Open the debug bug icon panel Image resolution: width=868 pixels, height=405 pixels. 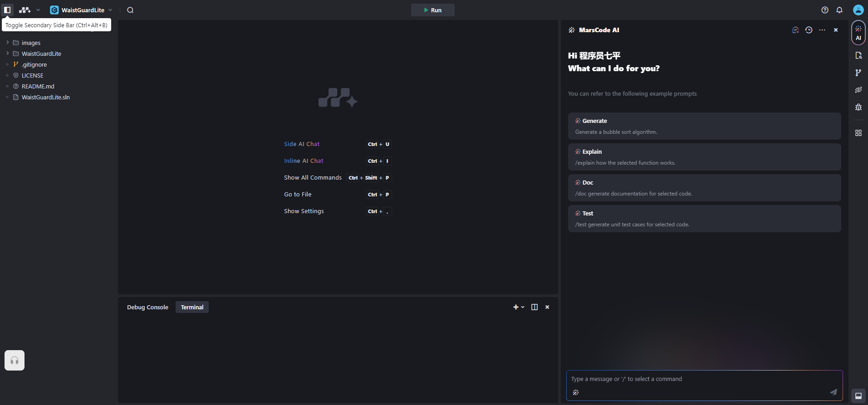[858, 107]
